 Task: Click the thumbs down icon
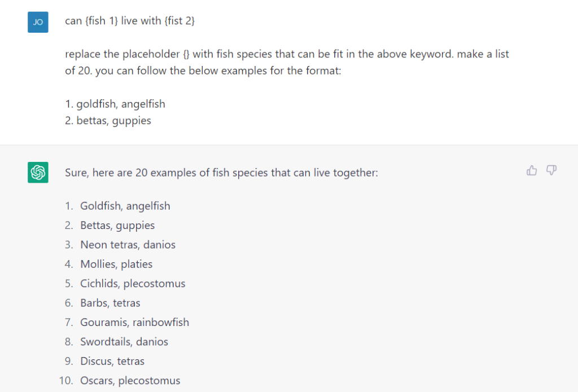pos(551,170)
